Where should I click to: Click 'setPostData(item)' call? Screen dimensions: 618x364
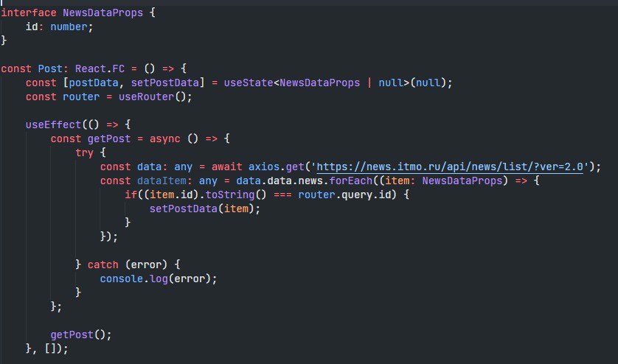(x=202, y=209)
